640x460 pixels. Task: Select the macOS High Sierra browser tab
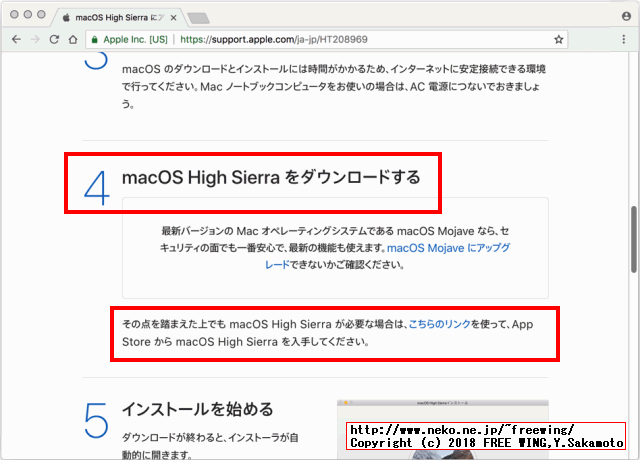[118, 18]
